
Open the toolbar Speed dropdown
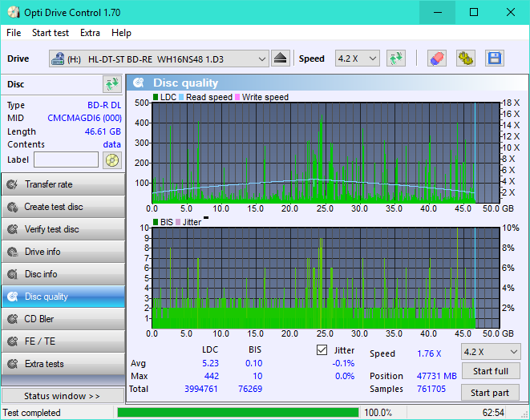click(358, 59)
